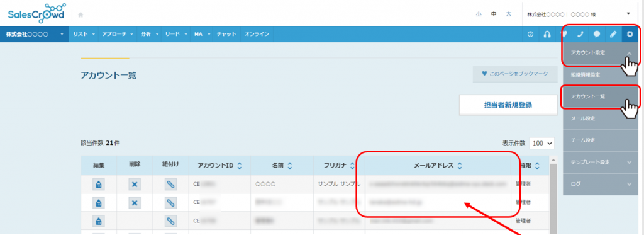Click edit icon in the first table row

(99, 185)
